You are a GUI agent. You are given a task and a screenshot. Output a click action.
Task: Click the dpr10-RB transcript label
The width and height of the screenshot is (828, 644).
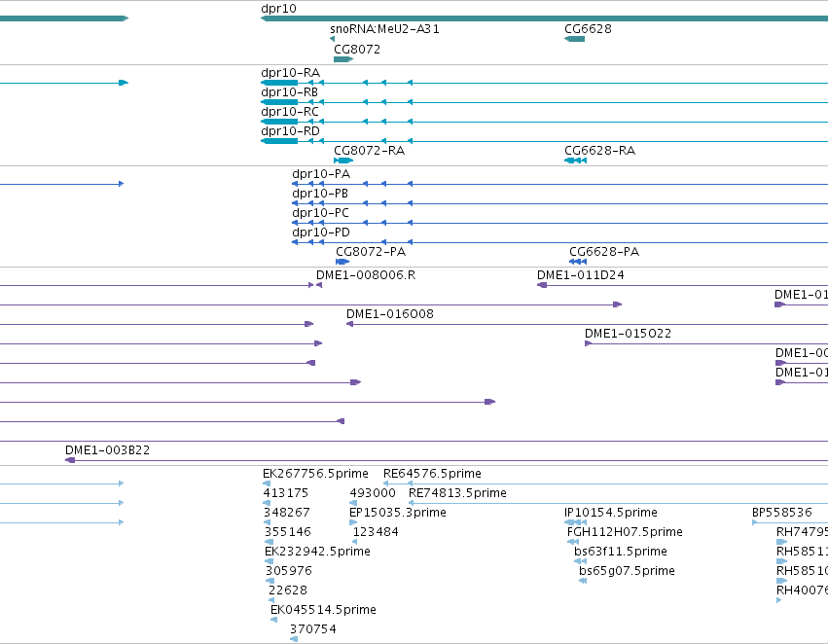click(x=289, y=92)
